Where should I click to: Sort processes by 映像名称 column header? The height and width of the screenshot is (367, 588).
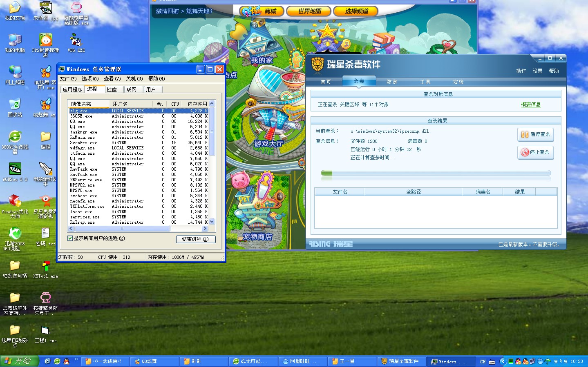pyautogui.click(x=89, y=104)
